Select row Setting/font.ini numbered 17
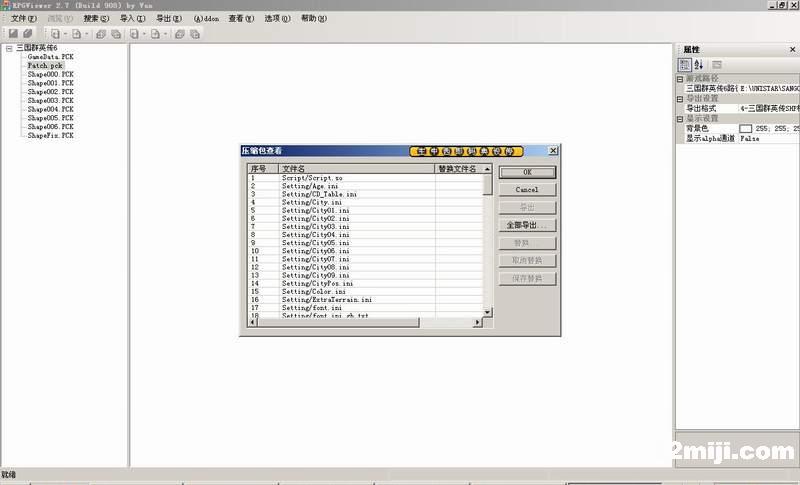 365,308
